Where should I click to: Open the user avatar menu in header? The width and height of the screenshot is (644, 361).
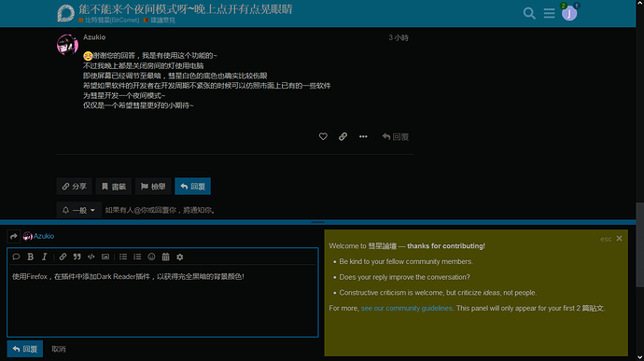569,14
